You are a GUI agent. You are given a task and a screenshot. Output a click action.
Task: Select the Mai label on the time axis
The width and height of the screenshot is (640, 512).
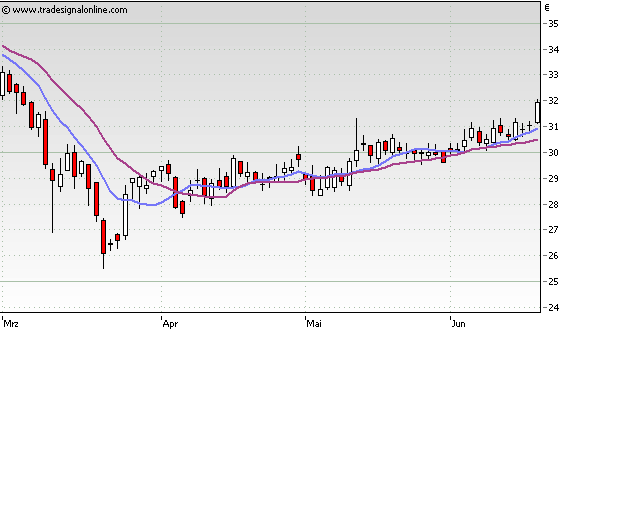[314, 324]
